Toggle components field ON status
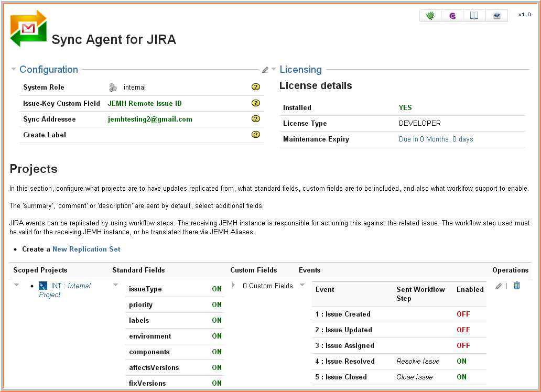Screen dimensions: 541x392 (217, 352)
